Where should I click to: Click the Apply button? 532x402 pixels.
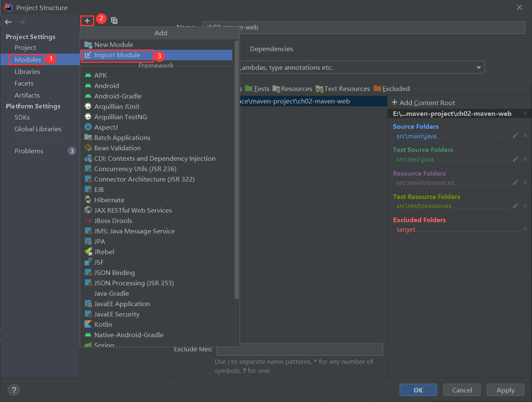tap(505, 390)
